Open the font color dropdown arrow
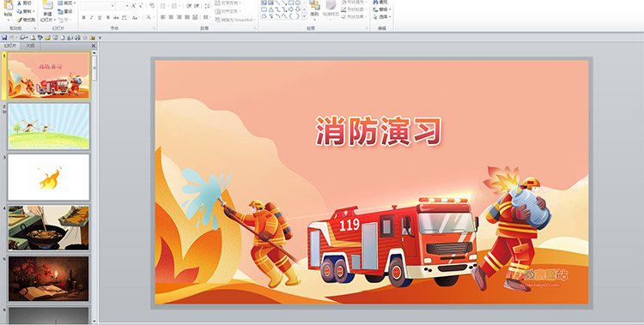The image size is (644, 325). 154,18
